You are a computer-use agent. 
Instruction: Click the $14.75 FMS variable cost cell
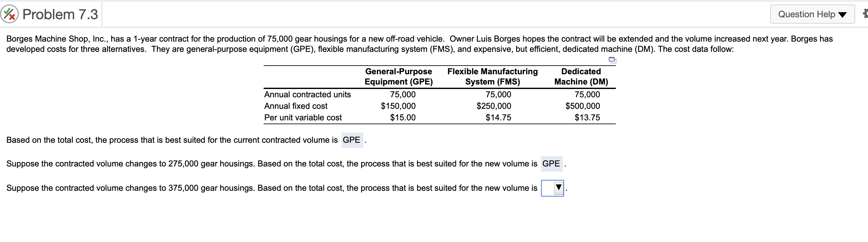(498, 117)
